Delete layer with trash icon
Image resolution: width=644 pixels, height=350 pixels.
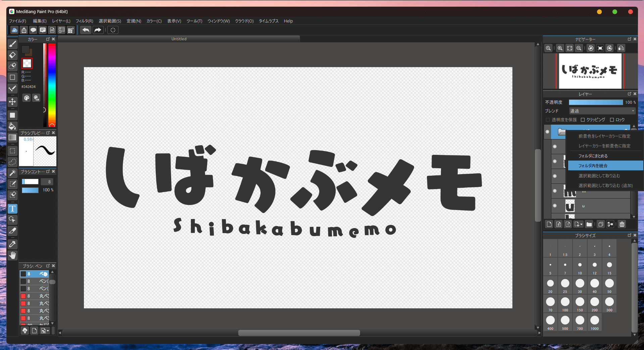(x=622, y=224)
